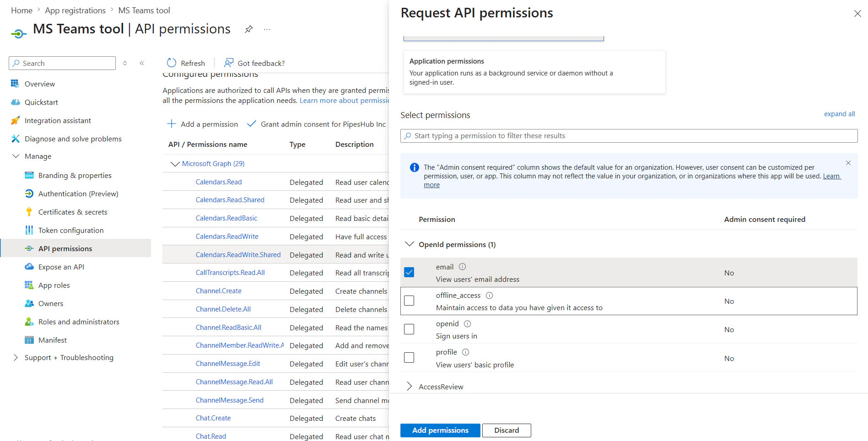868x441 pixels.
Task: Collapse the OpenId permissions section
Action: (409, 244)
